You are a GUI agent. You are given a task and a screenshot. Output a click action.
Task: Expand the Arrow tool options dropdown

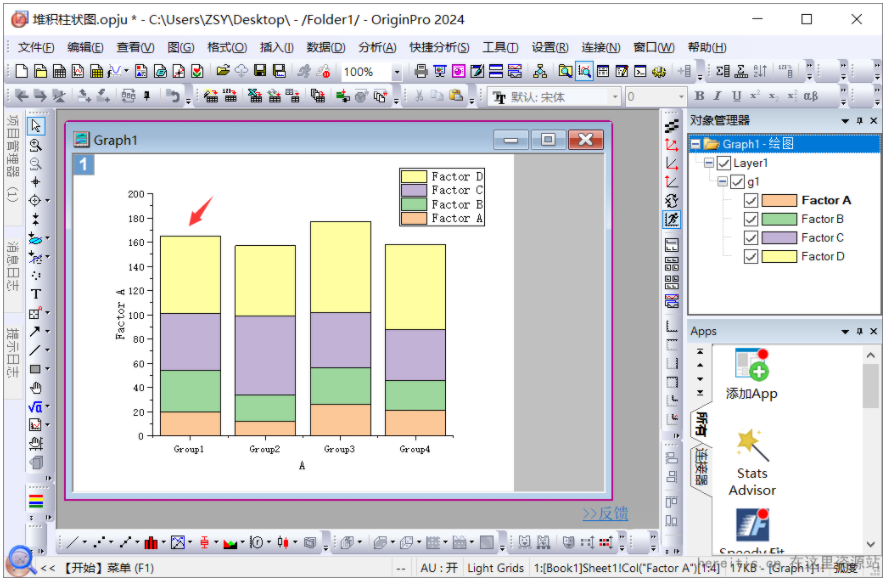[x=47, y=332]
